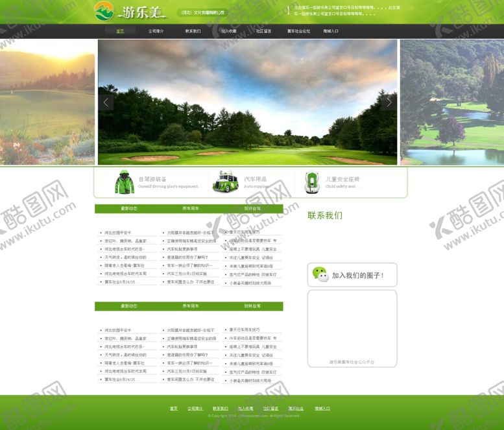The height and width of the screenshot is (430, 504).
Task: Switch to 最新动态 tab in first news block
Action: tap(129, 209)
